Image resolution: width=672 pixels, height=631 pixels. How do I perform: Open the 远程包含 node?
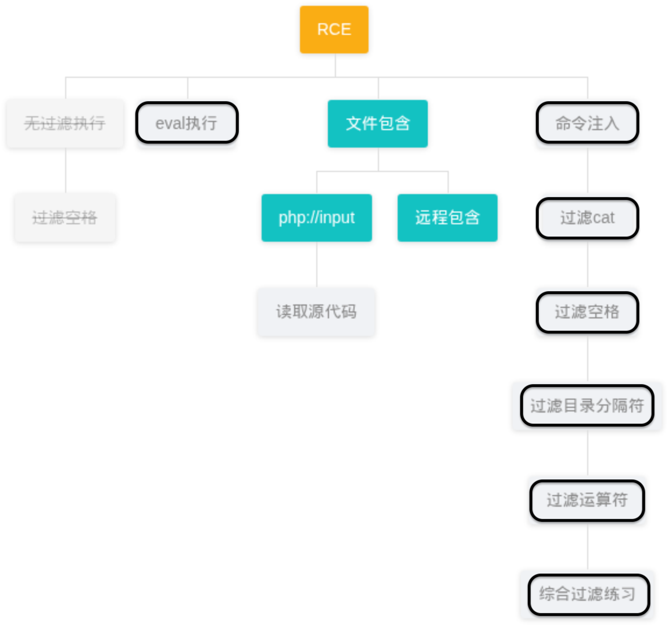[447, 218]
